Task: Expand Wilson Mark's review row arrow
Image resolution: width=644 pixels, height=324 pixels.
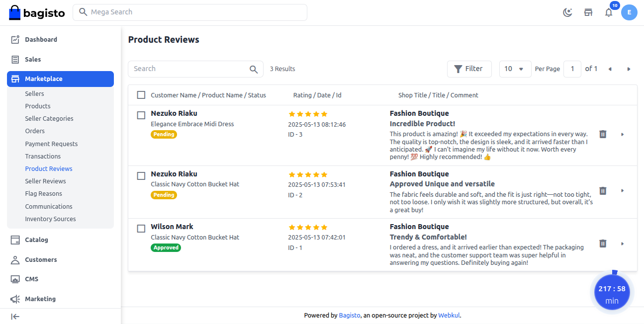Action: point(623,243)
